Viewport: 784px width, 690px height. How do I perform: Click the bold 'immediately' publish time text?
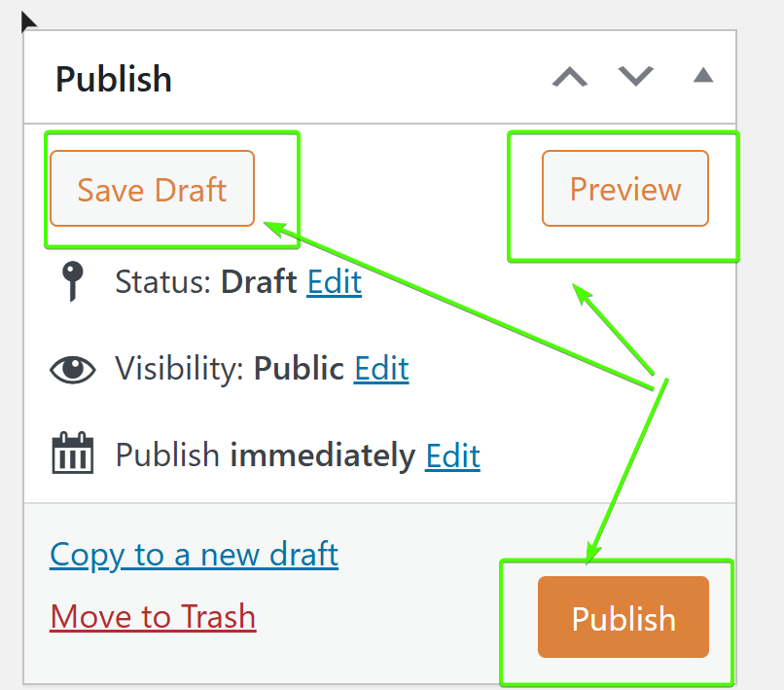pyautogui.click(x=322, y=454)
